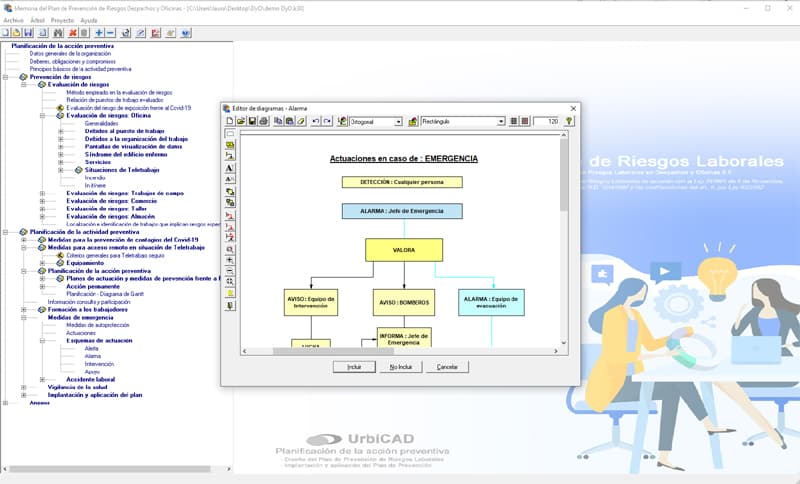Select Síndrome del edificio enfermo item
This screenshot has height=484, width=800.
[126, 155]
